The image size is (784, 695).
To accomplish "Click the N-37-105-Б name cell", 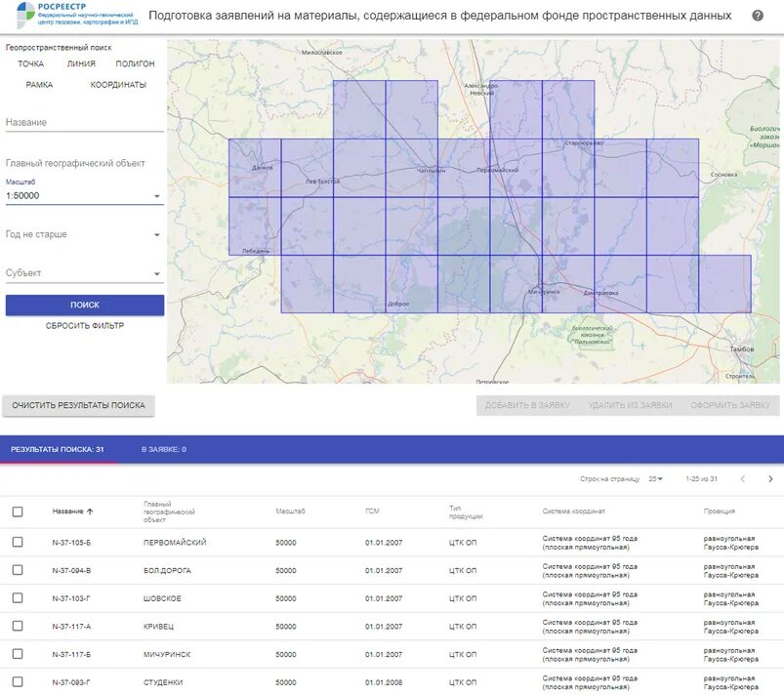I will [x=71, y=543].
